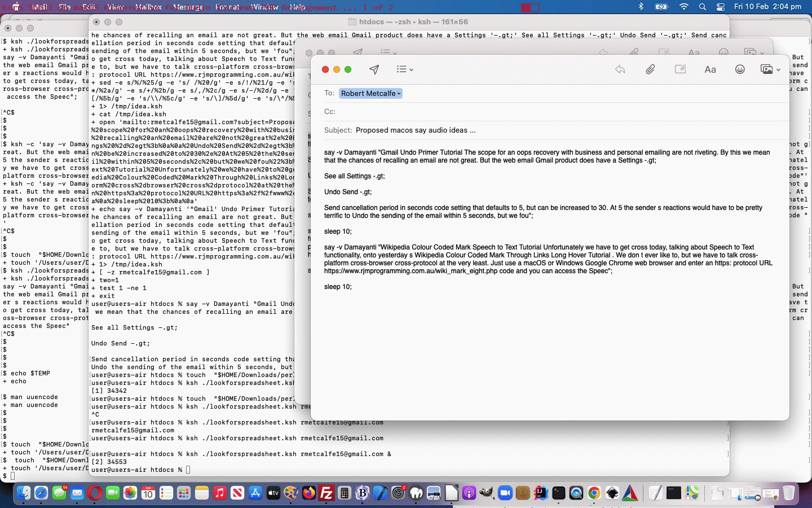Open Control Centre toggles in the menu bar

pyautogui.click(x=721, y=7)
